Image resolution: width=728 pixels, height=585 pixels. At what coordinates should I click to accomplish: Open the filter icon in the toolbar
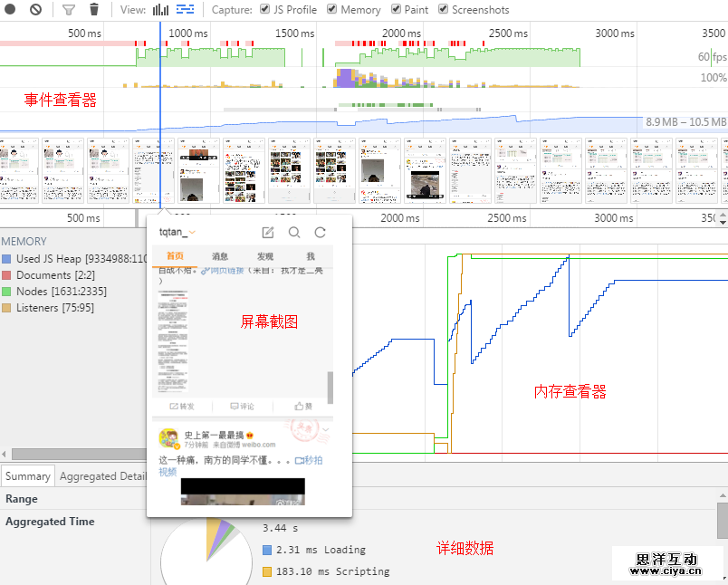click(x=67, y=9)
